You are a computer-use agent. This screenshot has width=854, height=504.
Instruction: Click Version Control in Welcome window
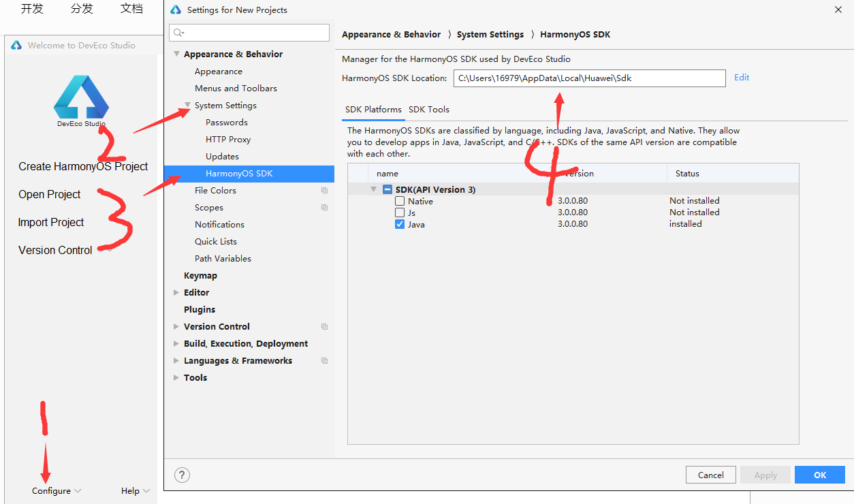tap(55, 251)
